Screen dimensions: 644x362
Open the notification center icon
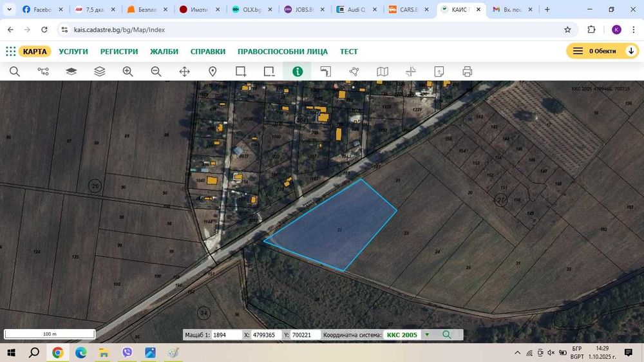point(629,352)
